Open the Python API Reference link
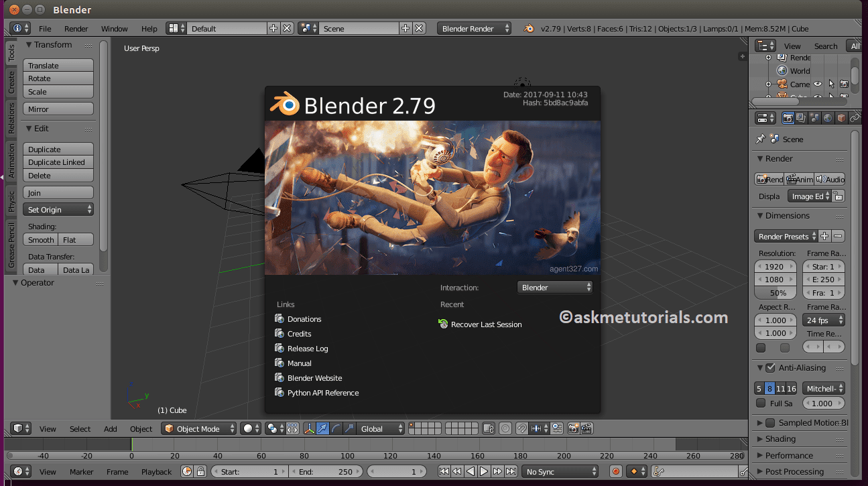Image resolution: width=868 pixels, height=486 pixels. click(x=317, y=393)
